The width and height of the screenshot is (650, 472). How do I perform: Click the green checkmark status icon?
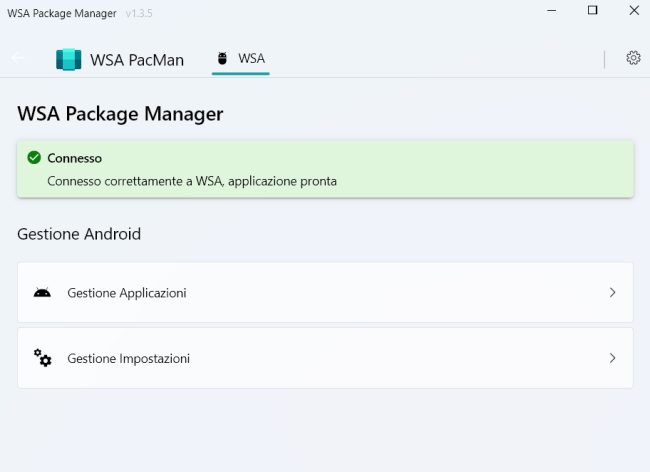[34, 157]
